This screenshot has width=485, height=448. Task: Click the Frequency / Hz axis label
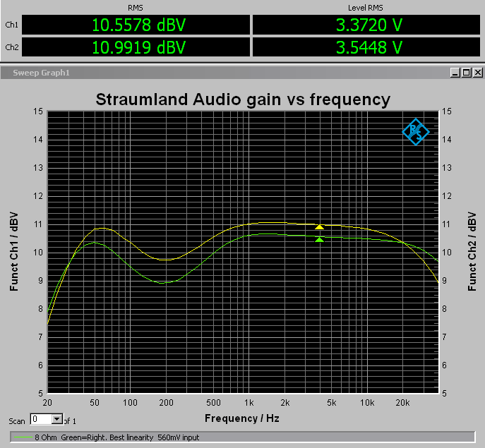point(242,418)
